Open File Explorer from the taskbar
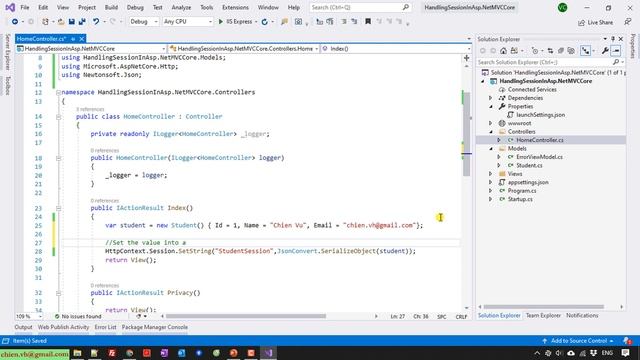Viewport: 640px width, 360px height. pyautogui.click(x=77, y=353)
